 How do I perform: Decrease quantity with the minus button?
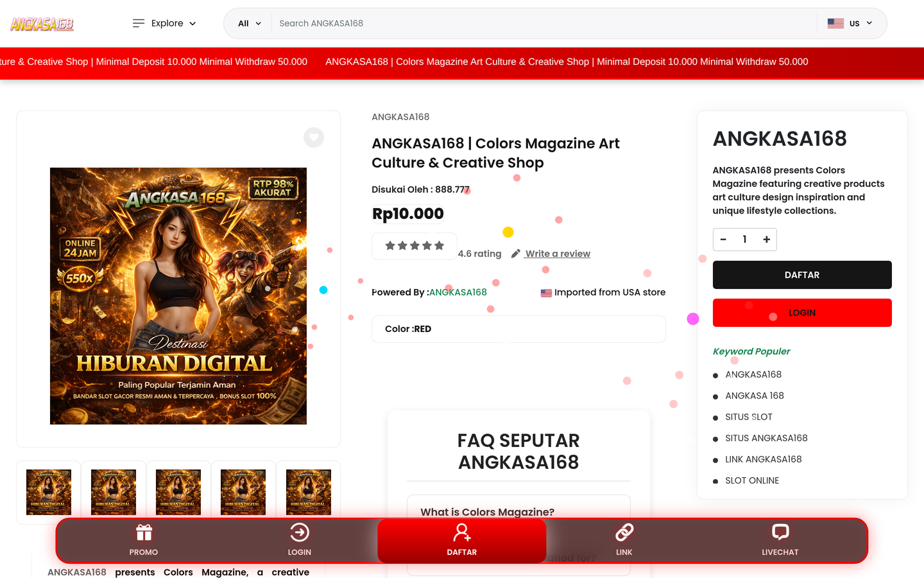point(723,240)
